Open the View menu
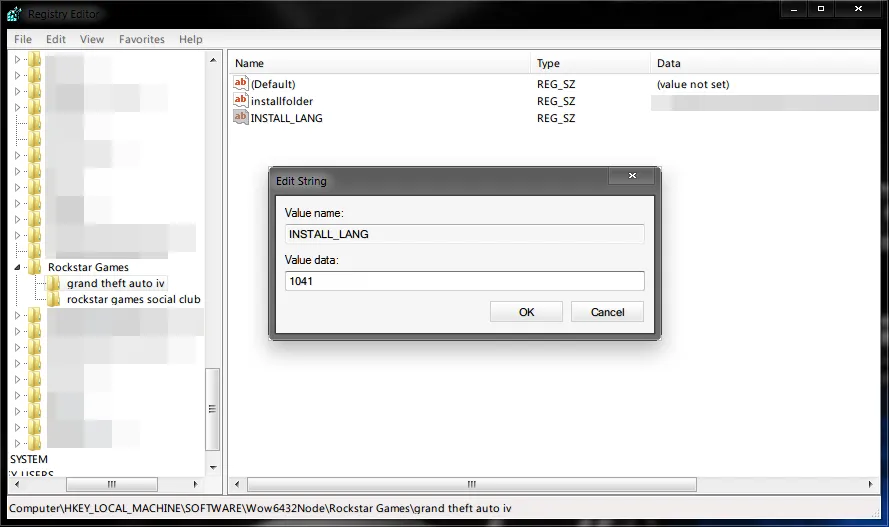 coord(92,39)
